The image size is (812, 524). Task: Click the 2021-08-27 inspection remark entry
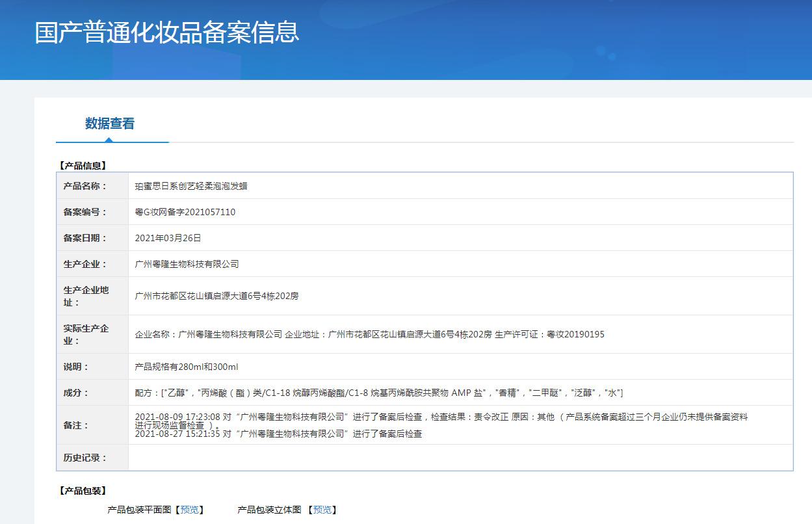278,434
